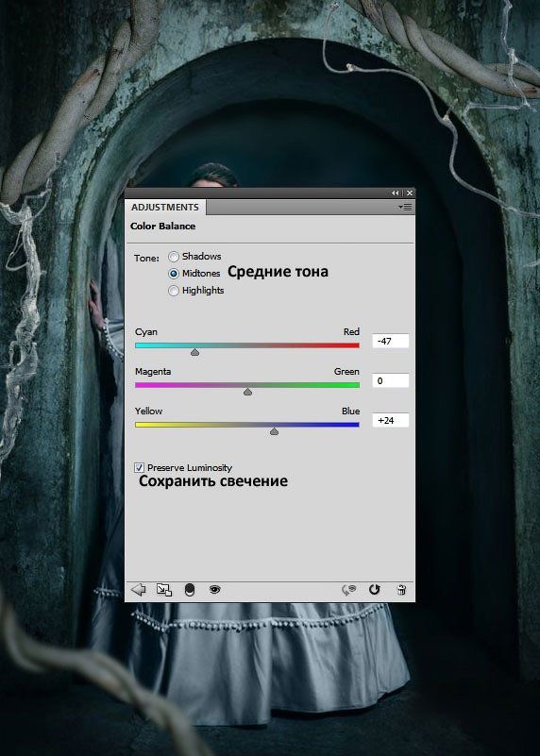Click the Cyan-Red slider handle
Viewport: 540px width, 756px height.
click(x=194, y=352)
